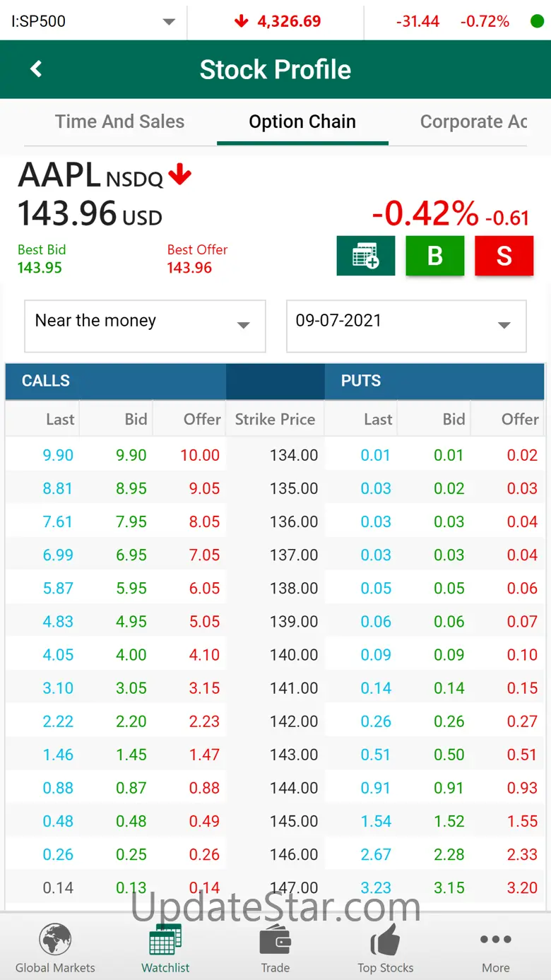Select strike price 138.00
This screenshot has width=551, height=980.
tap(294, 588)
